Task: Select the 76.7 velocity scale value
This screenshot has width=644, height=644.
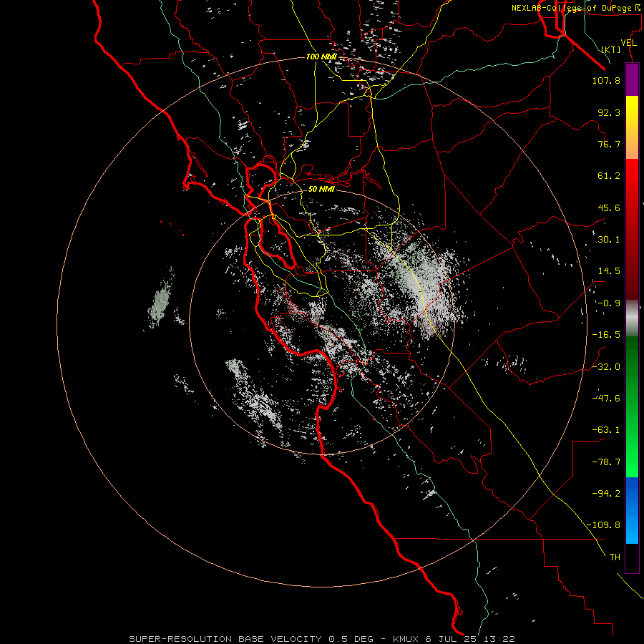Action: 609,144
